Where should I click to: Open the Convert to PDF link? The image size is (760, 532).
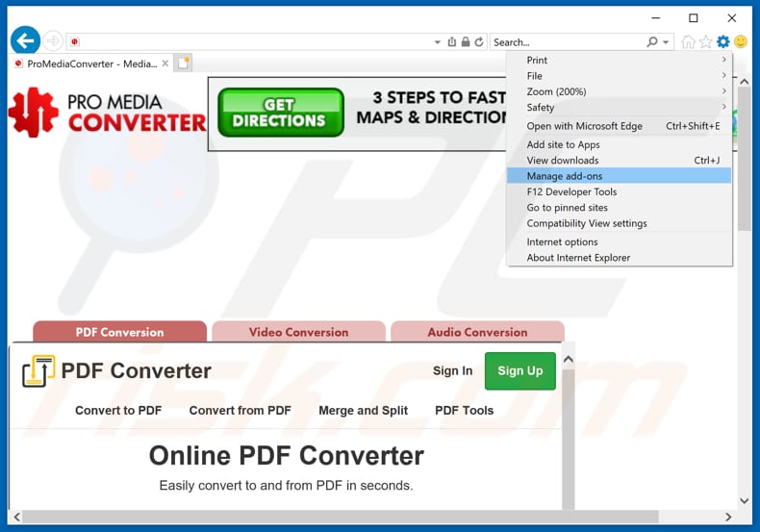[x=118, y=411]
